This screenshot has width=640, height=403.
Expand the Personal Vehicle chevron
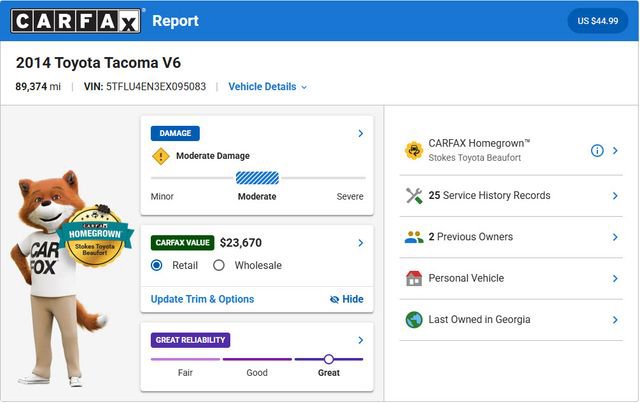coord(615,278)
